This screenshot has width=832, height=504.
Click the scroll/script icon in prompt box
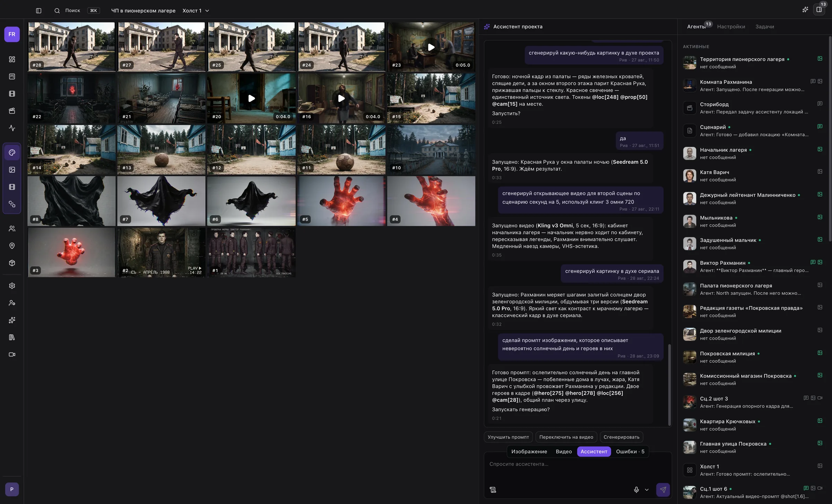[x=493, y=490]
